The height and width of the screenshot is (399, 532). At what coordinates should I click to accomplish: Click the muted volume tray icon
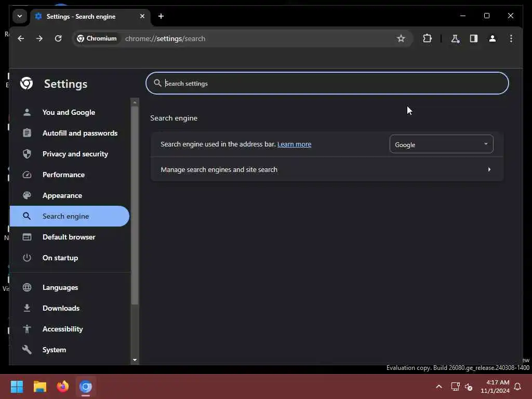(469, 387)
